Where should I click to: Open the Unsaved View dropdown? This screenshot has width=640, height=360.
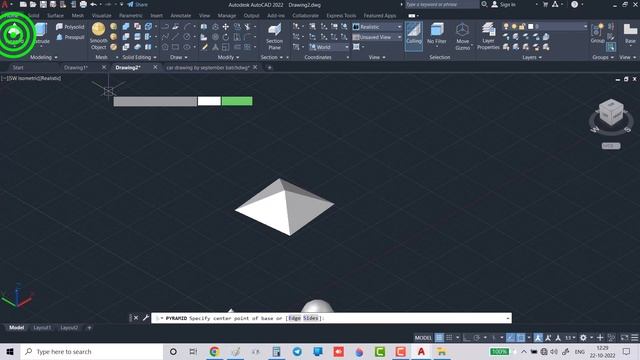coord(377,37)
